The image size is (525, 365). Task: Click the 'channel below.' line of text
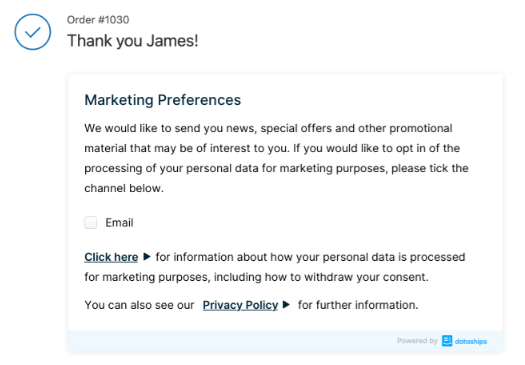pyautogui.click(x=124, y=188)
